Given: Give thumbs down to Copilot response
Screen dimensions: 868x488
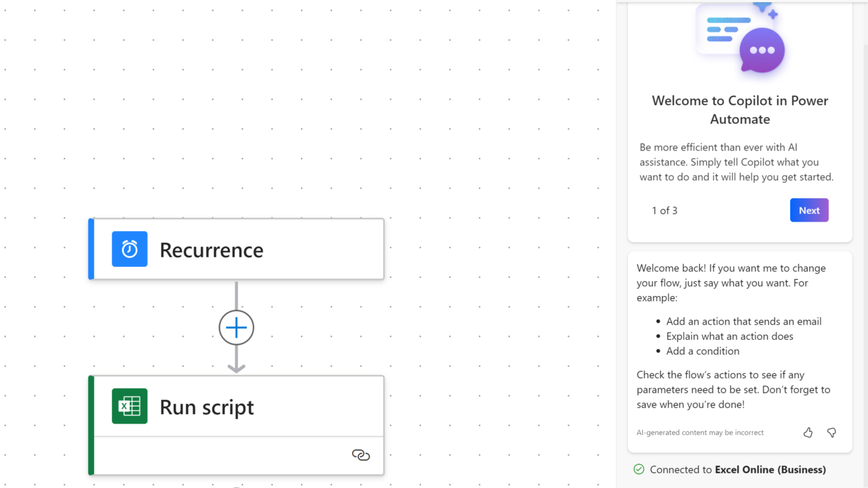Looking at the screenshot, I should [x=831, y=432].
